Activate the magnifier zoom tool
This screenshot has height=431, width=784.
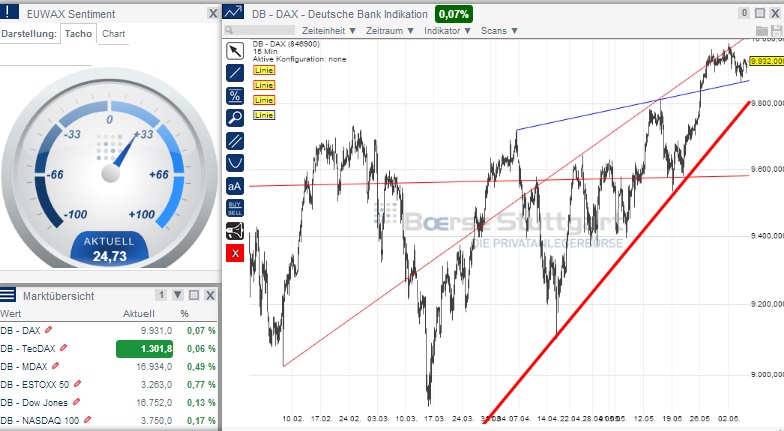point(235,118)
